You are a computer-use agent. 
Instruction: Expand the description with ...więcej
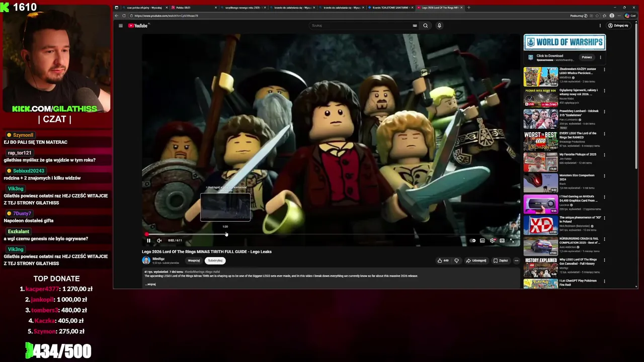click(x=150, y=284)
